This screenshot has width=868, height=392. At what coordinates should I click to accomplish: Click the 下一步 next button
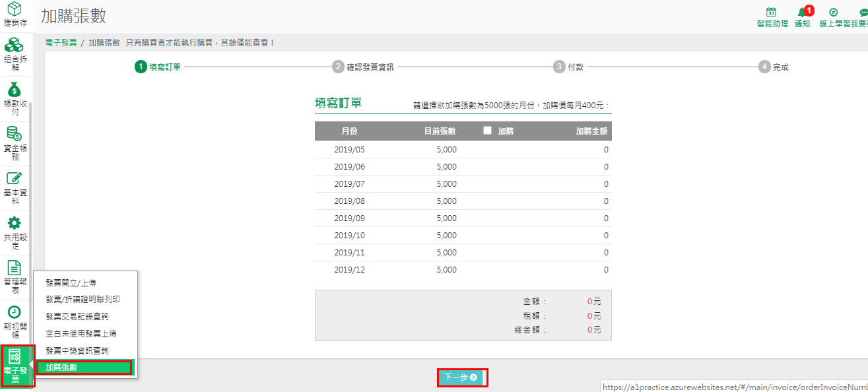[461, 377]
